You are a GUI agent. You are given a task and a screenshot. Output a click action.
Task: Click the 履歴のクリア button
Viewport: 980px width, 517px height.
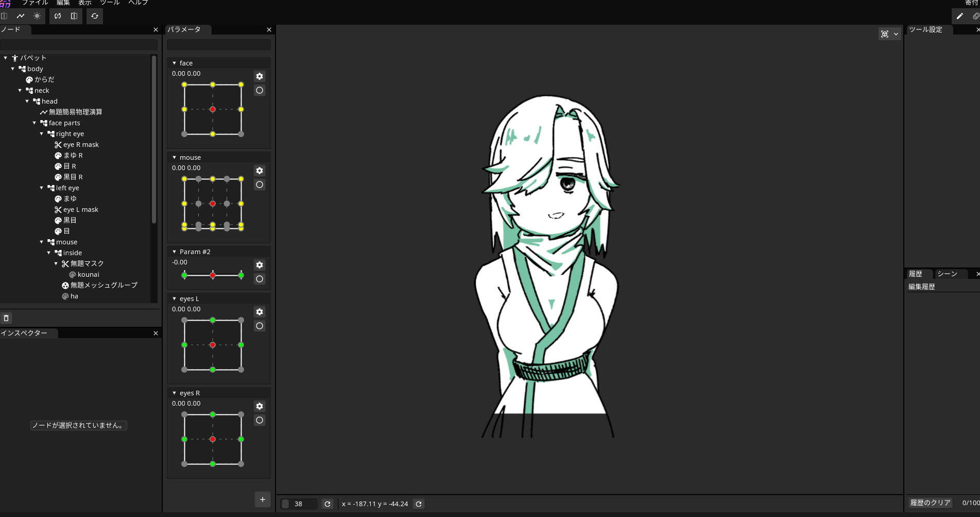[930, 502]
